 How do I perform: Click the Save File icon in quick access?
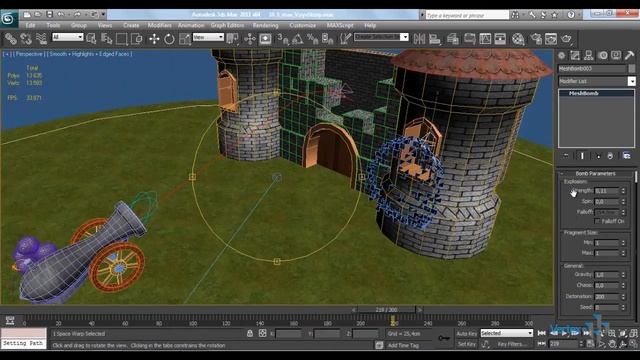point(49,15)
